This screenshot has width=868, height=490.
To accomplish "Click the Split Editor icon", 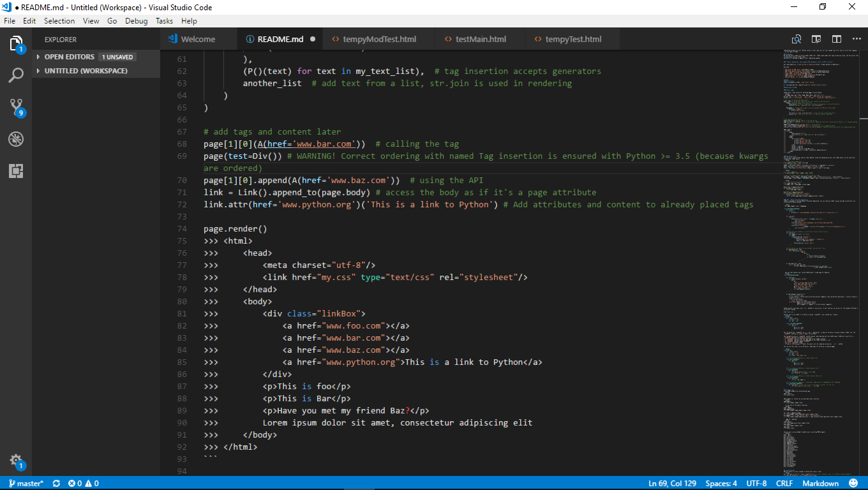I will tap(837, 39).
